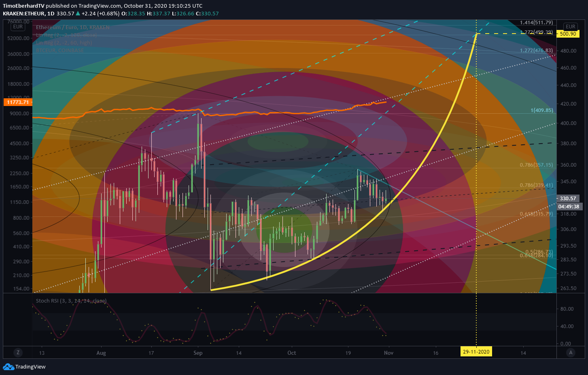Click the A auto-scale button
Image resolution: width=588 pixels, height=375 pixels.
coord(571,352)
